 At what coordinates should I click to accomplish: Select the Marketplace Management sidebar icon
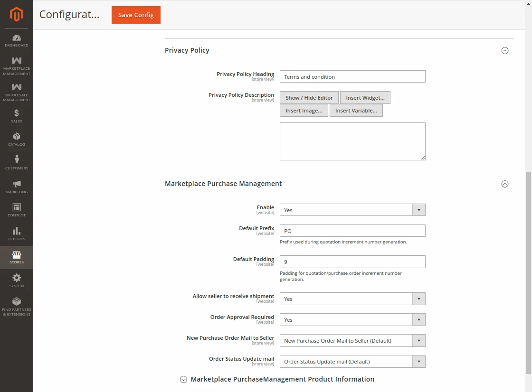pyautogui.click(x=17, y=64)
